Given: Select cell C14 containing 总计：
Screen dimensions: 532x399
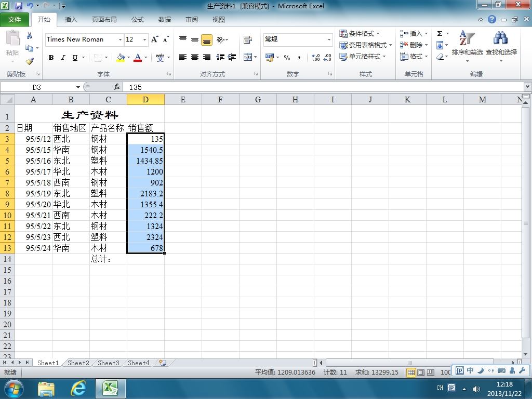Looking at the screenshot, I should (108, 259).
